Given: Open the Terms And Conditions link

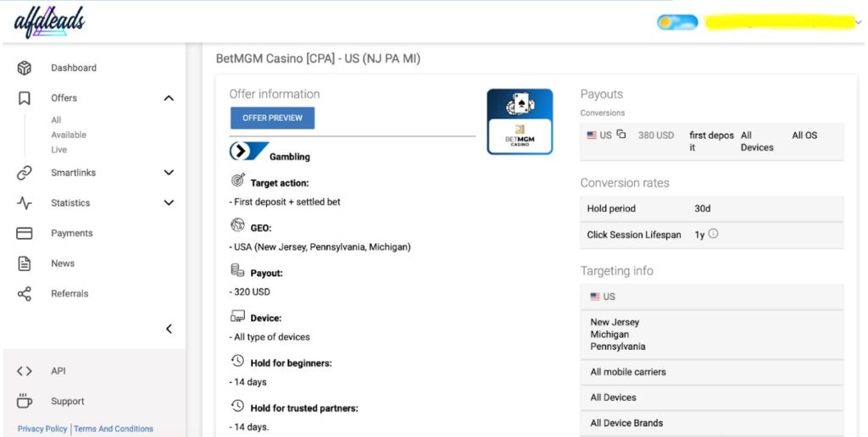Looking at the screenshot, I should 114,429.
